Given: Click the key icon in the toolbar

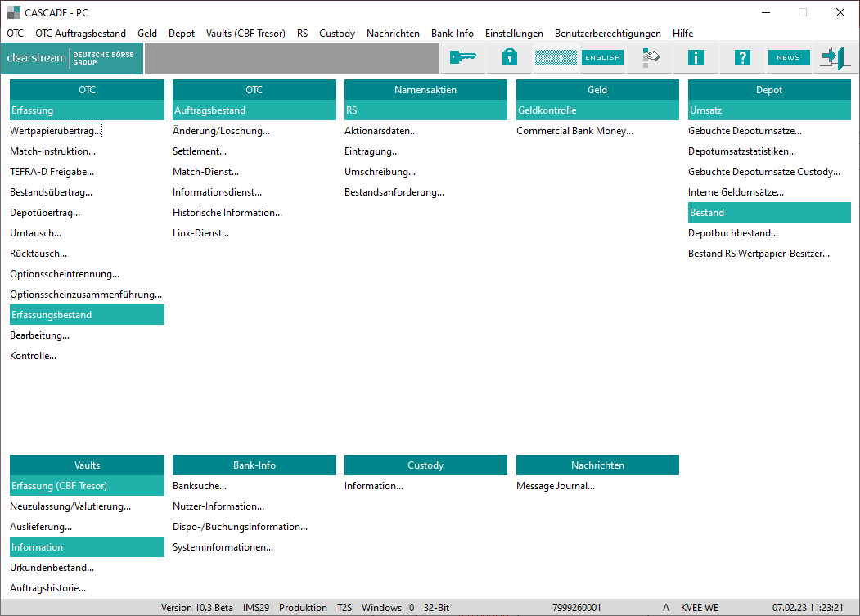Looking at the screenshot, I should tap(462, 57).
